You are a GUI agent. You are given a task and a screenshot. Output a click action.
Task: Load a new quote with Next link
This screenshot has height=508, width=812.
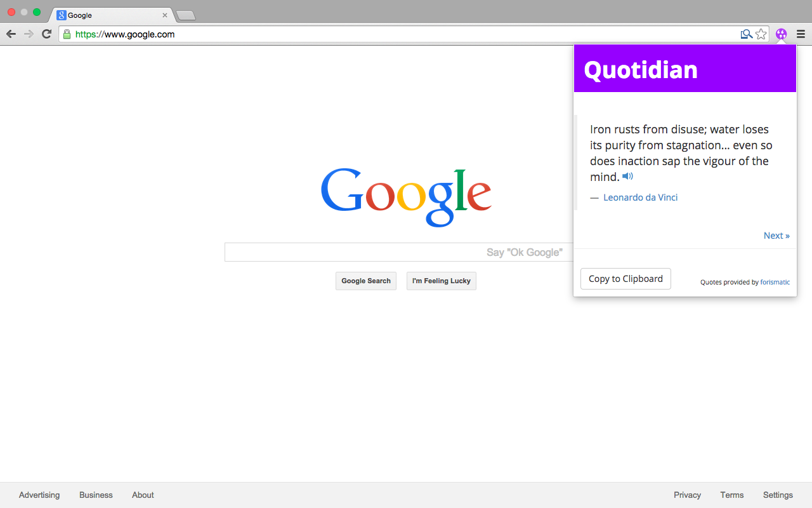click(776, 235)
